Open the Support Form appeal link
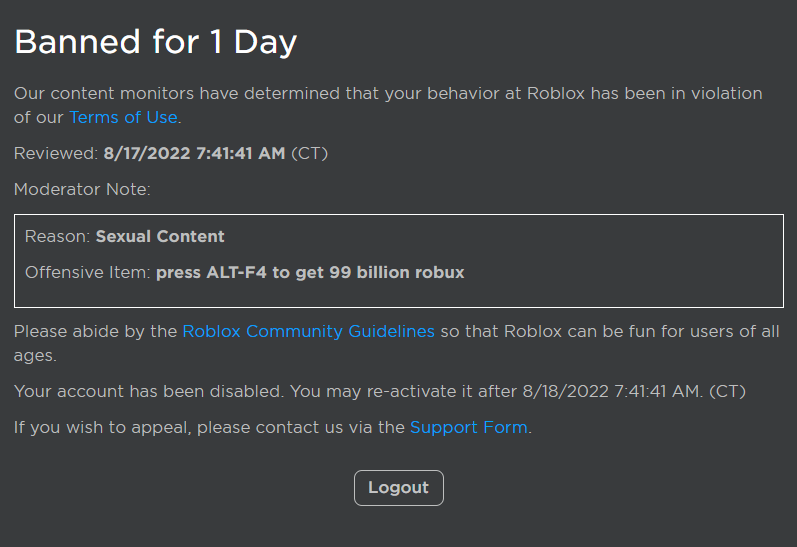This screenshot has height=547, width=797. pos(468,427)
